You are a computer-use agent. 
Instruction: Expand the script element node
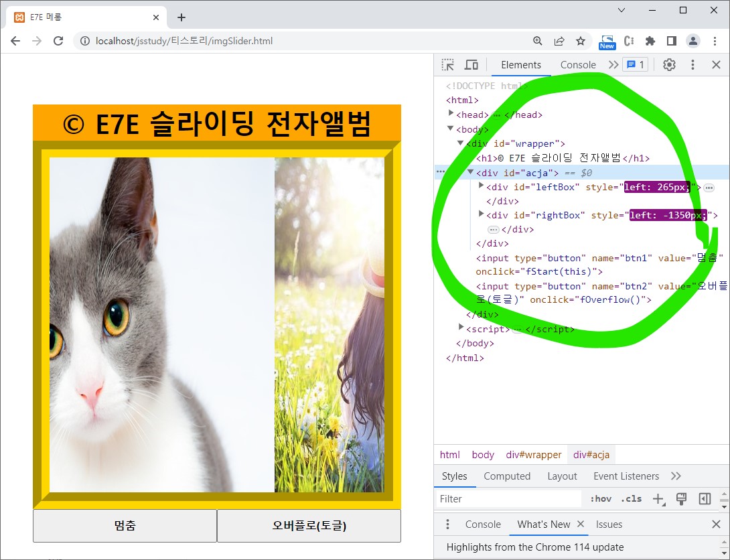click(461, 327)
